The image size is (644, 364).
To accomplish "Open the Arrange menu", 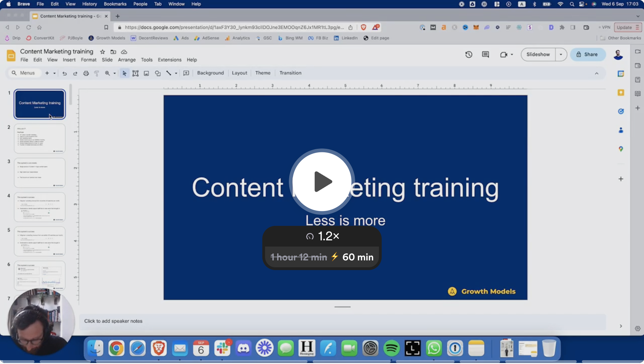I will point(127,60).
